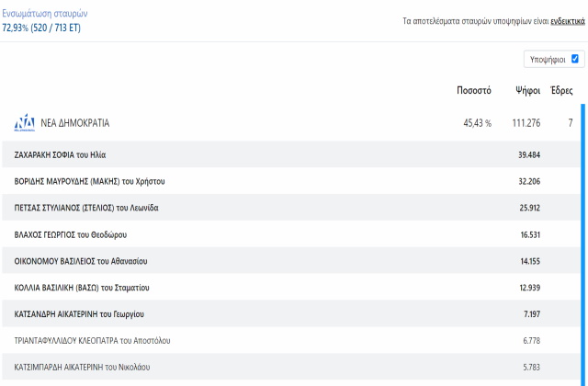
Task: Click the Ενσωμάτωση σταυρών heading
Action: point(45,14)
